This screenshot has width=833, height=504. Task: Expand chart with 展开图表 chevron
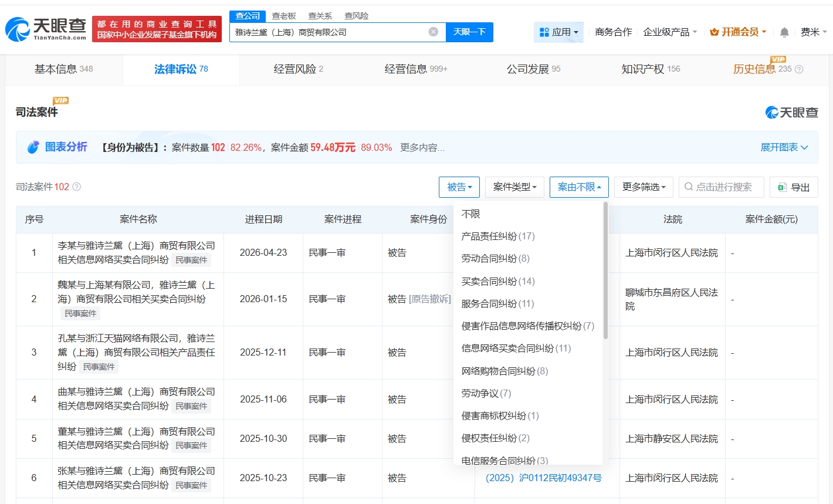point(804,147)
